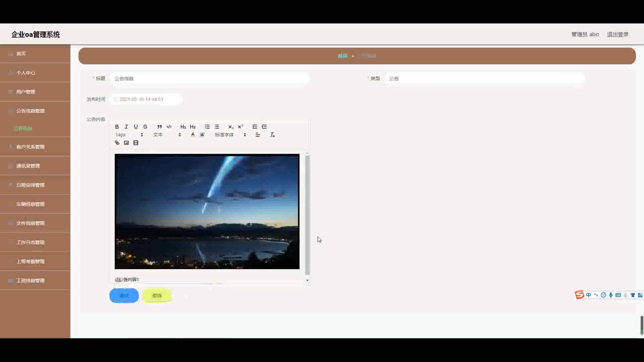Apply Heading 1 (H1) style
Screen dimensions: 644x362
pyautogui.click(x=183, y=127)
